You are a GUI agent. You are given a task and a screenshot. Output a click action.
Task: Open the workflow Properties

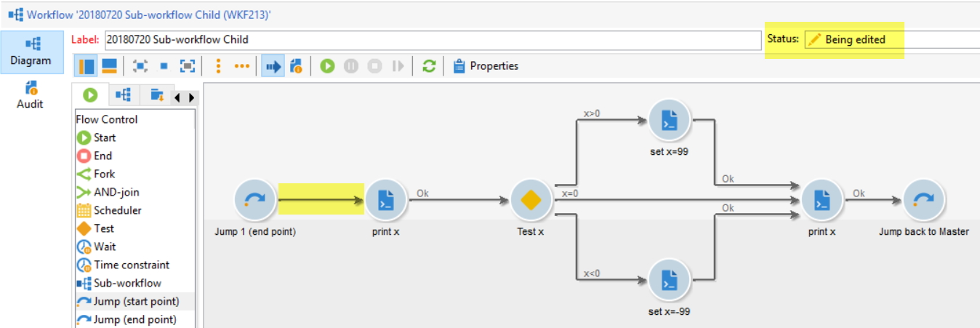[486, 66]
